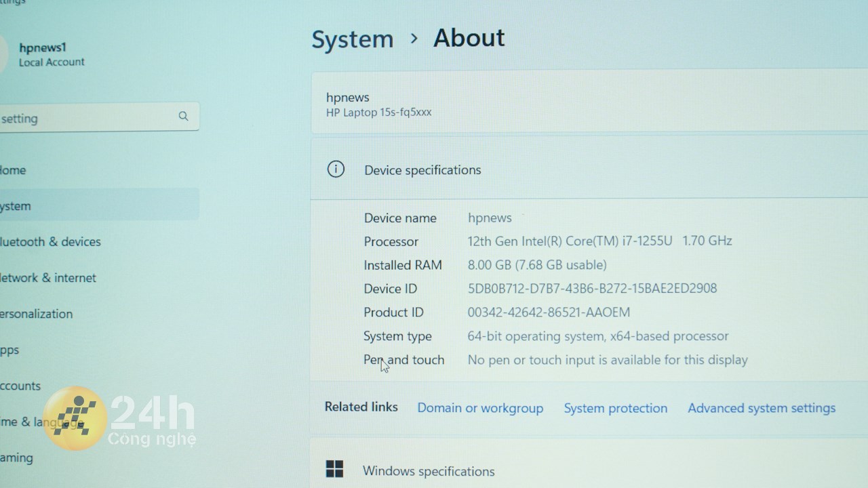868x488 pixels.
Task: Go to Bluetooth & devices settings
Action: tap(50, 242)
